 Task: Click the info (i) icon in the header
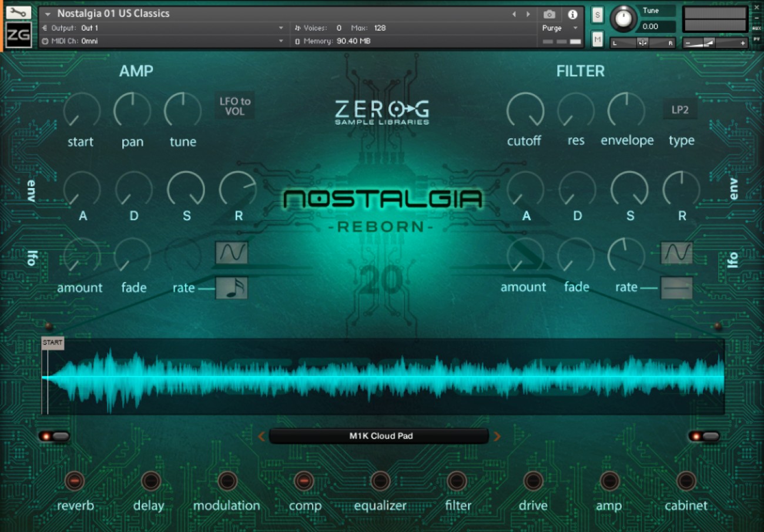click(x=573, y=14)
